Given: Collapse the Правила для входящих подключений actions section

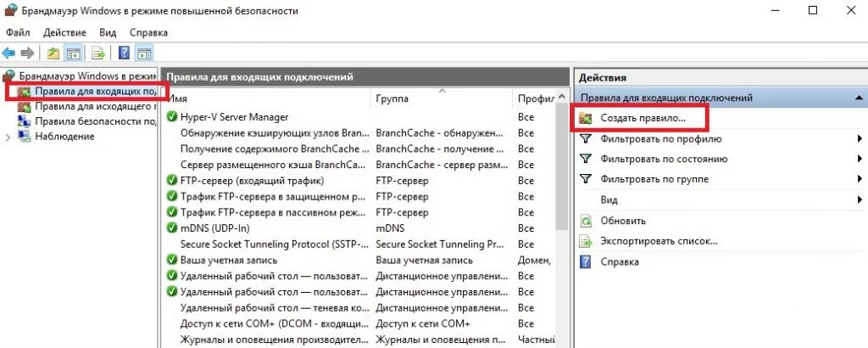Looking at the screenshot, I should 859,98.
